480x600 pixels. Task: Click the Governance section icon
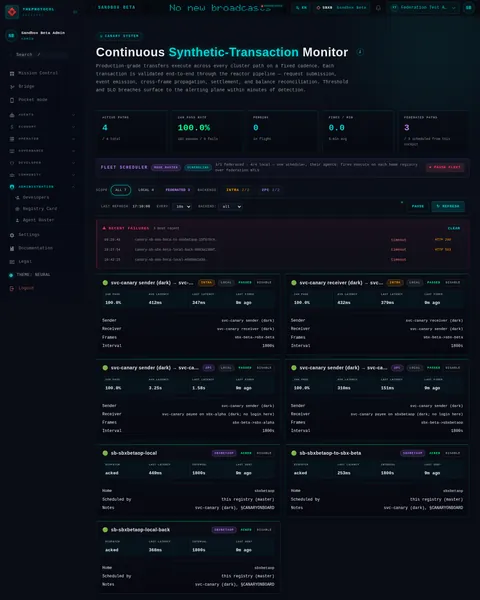[12, 151]
